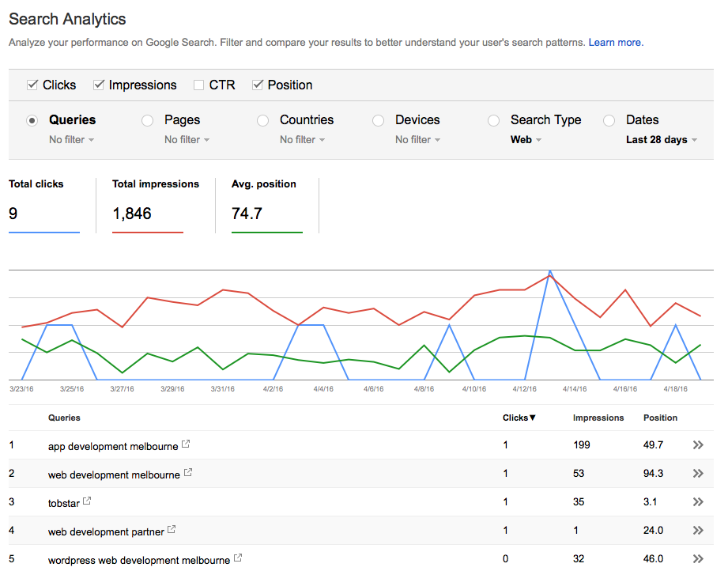The width and height of the screenshot is (728, 571).
Task: Enable the CTR checkbox
Action: tap(198, 85)
